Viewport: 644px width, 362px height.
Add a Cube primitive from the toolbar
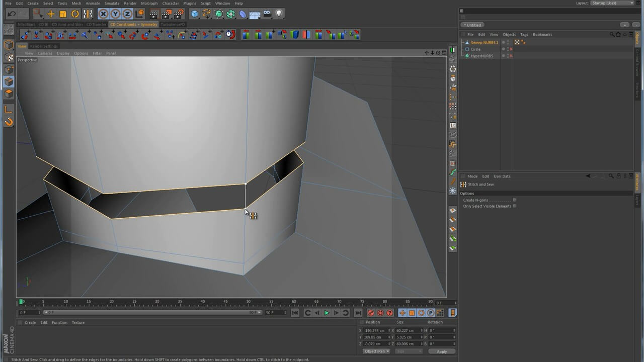pyautogui.click(x=195, y=14)
